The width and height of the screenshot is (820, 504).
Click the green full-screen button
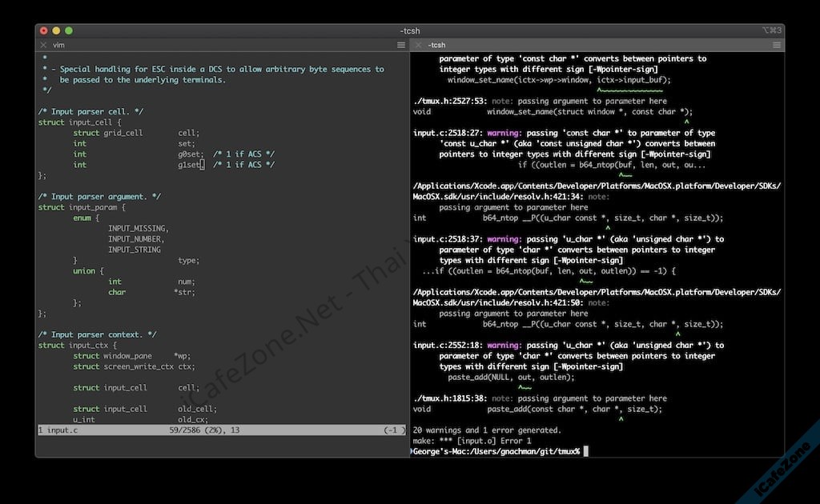coord(69,30)
